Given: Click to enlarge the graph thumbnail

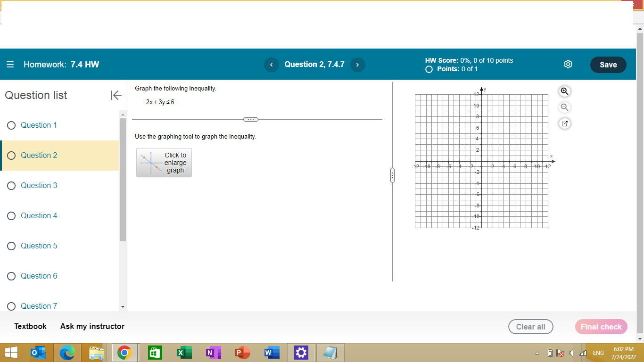Looking at the screenshot, I should tap(164, 163).
